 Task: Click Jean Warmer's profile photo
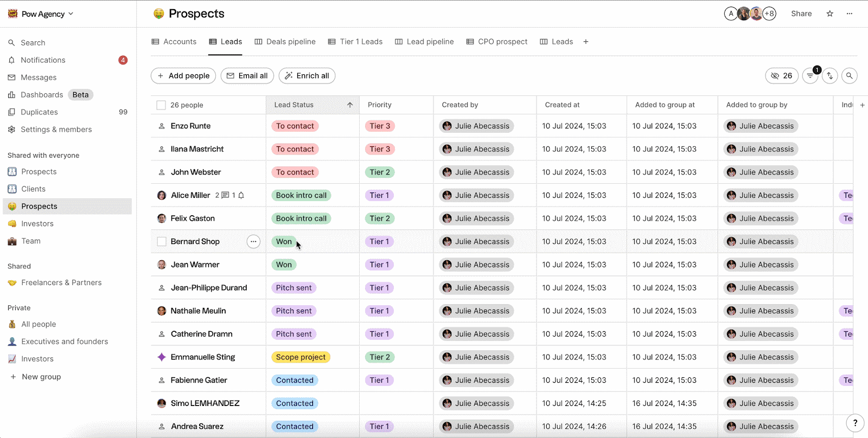tap(162, 265)
